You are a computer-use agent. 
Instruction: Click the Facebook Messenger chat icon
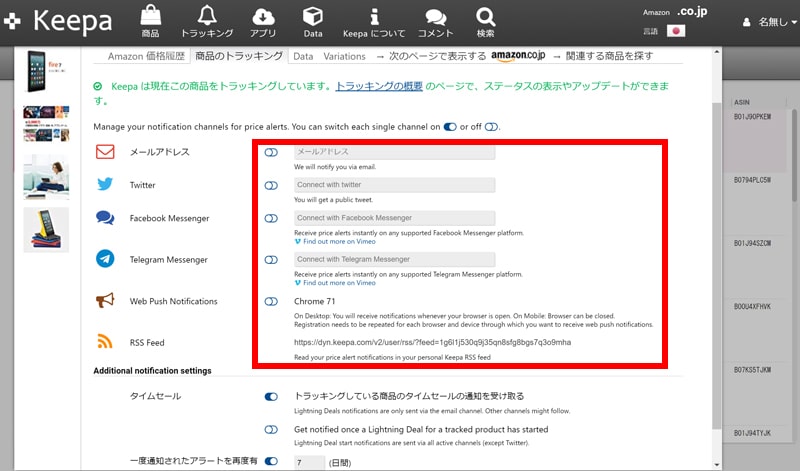coord(105,218)
